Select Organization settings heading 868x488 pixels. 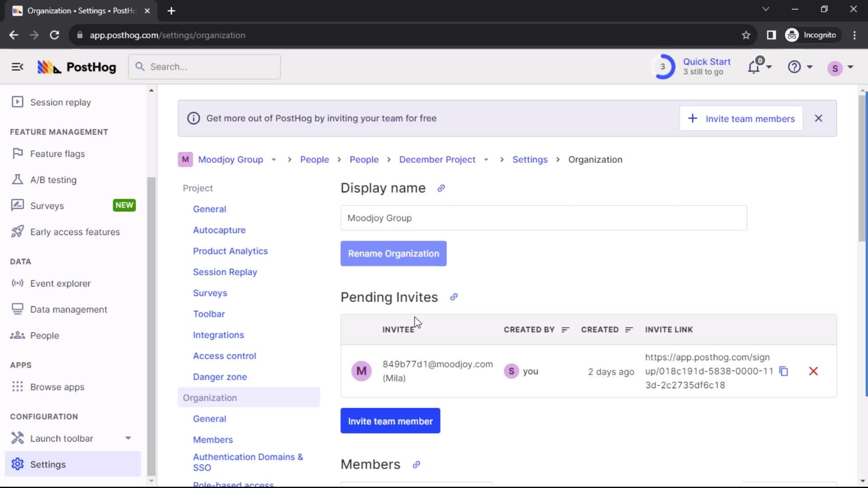pos(249,398)
